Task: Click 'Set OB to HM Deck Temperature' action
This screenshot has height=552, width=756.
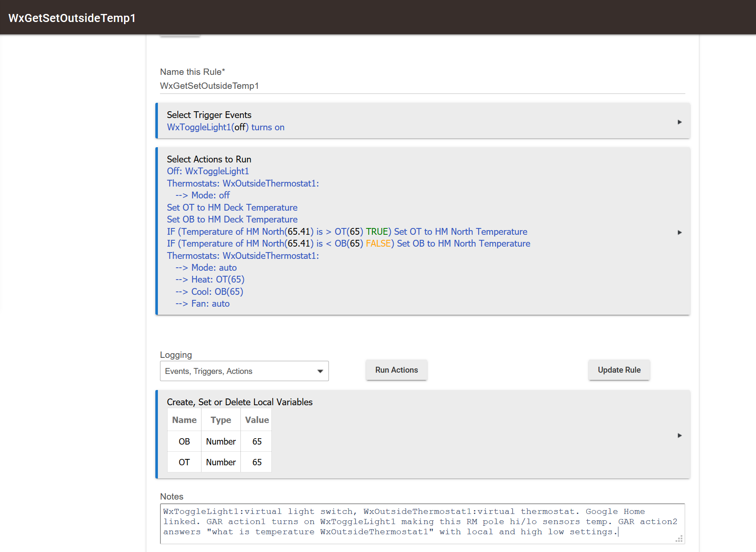Action: pos(232,220)
